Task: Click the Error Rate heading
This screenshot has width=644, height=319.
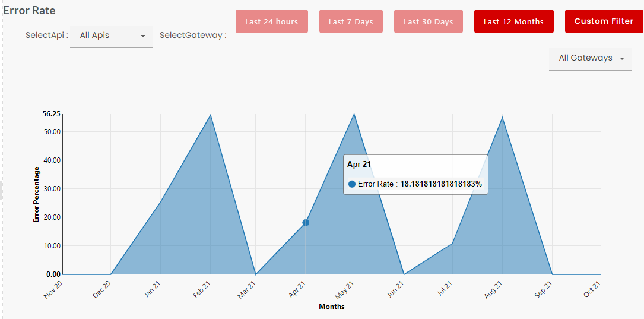Action: point(29,10)
